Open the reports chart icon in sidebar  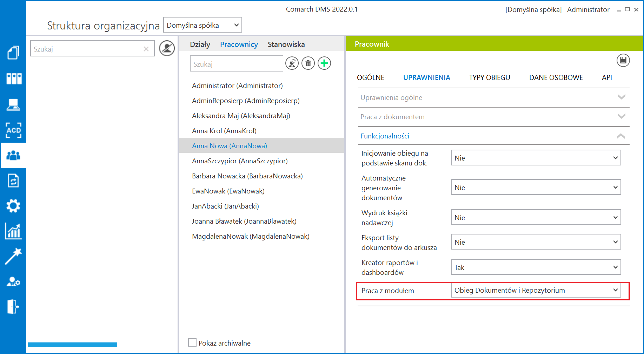pyautogui.click(x=13, y=231)
